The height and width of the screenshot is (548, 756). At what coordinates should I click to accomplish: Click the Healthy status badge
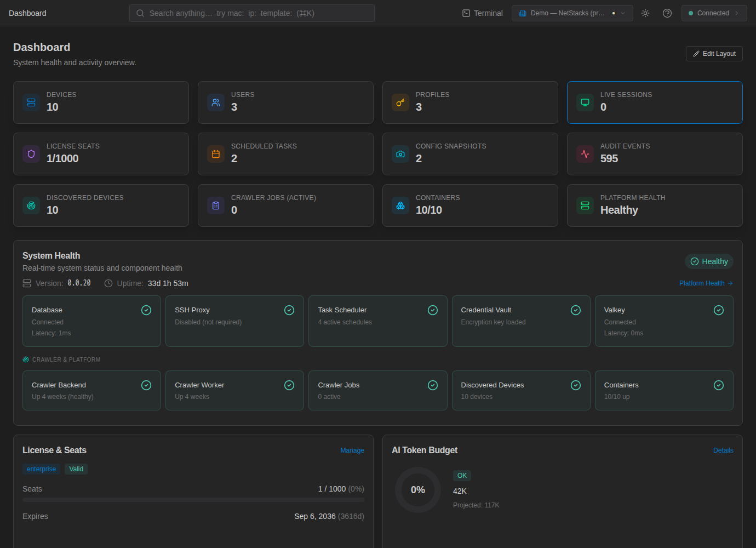point(709,261)
